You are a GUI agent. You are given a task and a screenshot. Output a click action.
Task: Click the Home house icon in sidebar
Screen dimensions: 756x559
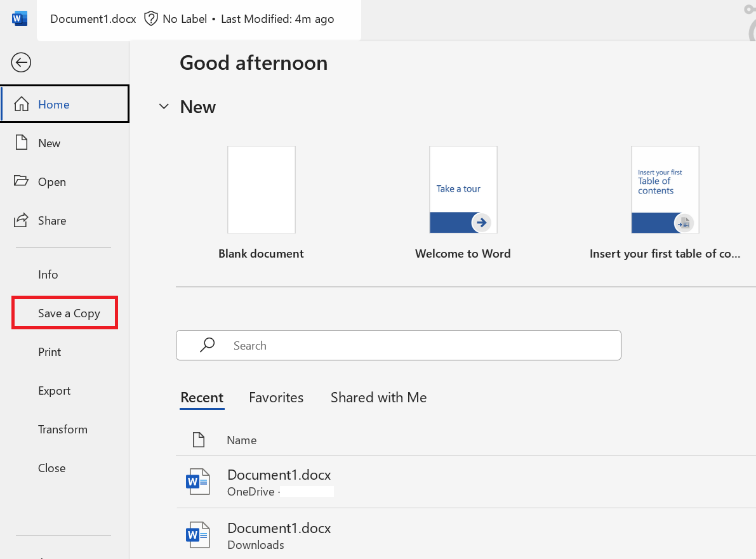21,104
